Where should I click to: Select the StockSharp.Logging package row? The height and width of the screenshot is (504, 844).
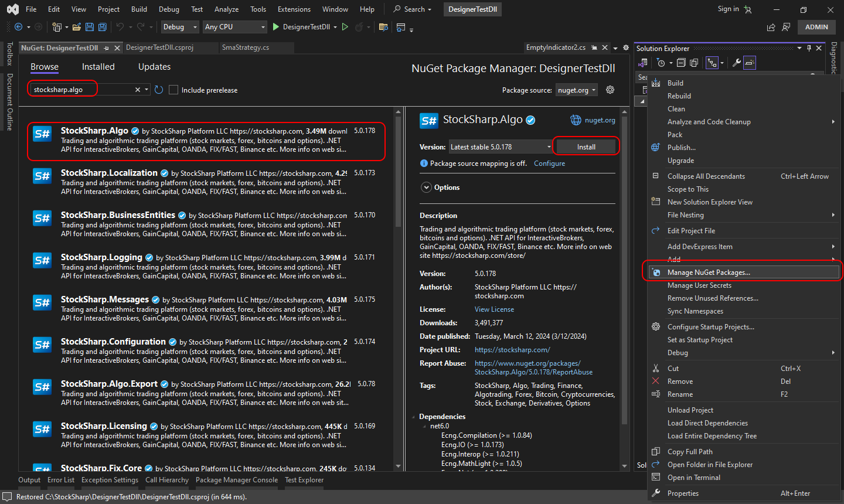pos(206,267)
